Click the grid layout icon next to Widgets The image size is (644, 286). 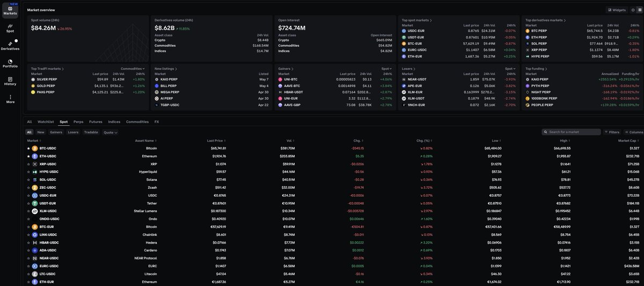pos(639,10)
